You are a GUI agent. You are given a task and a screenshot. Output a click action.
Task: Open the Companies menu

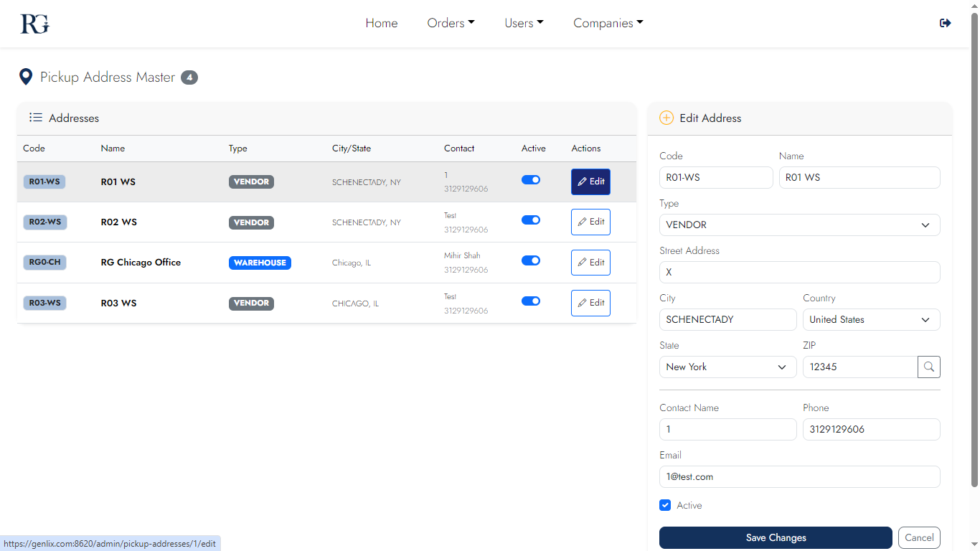coord(608,23)
